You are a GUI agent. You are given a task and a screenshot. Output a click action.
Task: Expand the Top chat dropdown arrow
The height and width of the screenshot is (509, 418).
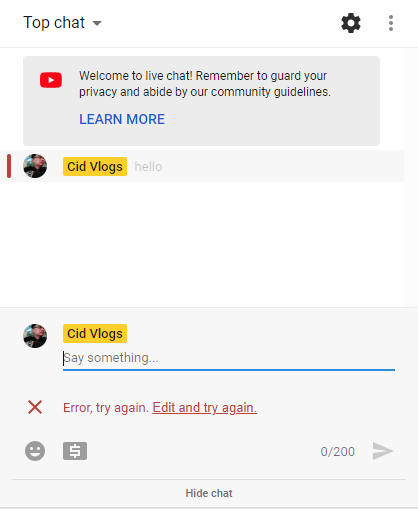click(97, 23)
